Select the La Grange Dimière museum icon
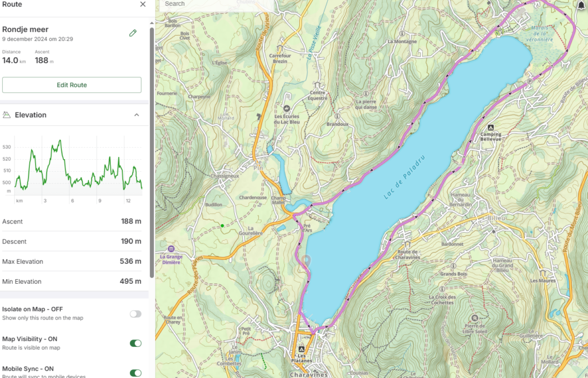 pos(171,248)
